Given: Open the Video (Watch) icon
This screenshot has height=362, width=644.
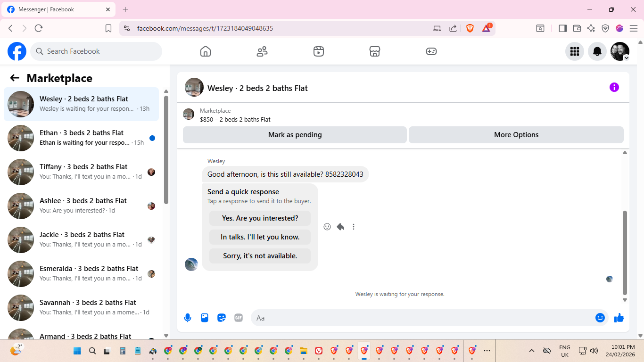Looking at the screenshot, I should pyautogui.click(x=319, y=51).
